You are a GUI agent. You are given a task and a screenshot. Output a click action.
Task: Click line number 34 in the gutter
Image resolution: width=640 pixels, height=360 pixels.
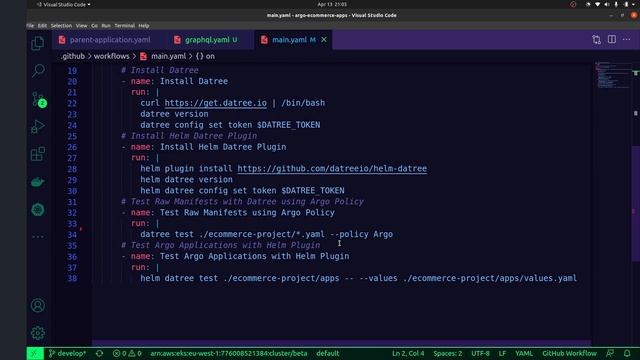72,235
